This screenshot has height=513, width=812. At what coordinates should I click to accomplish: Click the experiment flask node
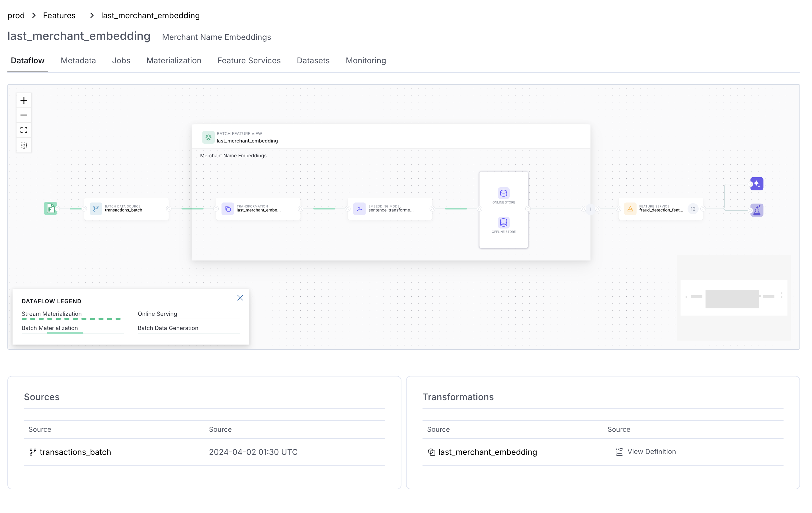click(757, 209)
